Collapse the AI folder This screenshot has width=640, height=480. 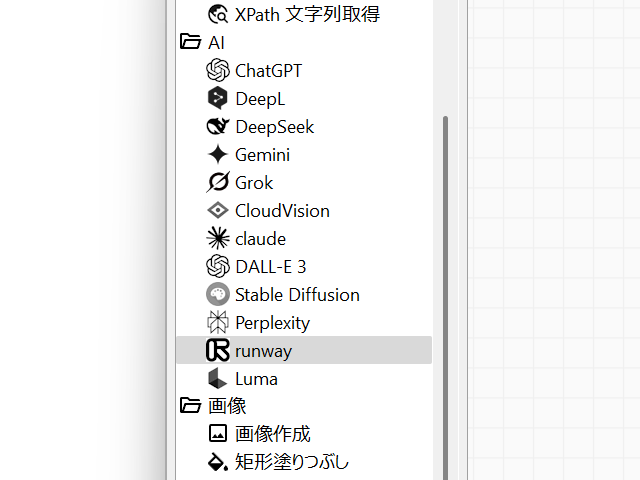[x=190, y=42]
